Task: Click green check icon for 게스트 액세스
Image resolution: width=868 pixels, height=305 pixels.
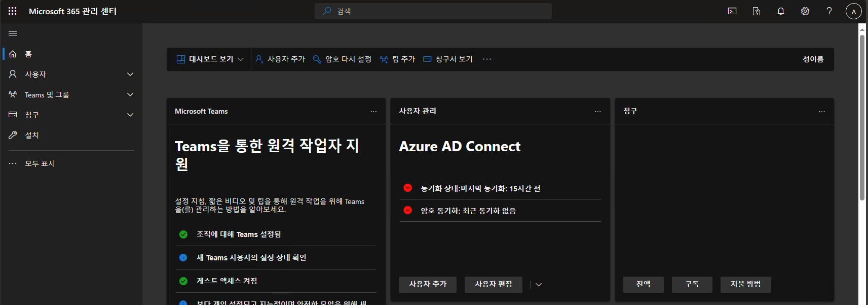Action: tap(183, 281)
